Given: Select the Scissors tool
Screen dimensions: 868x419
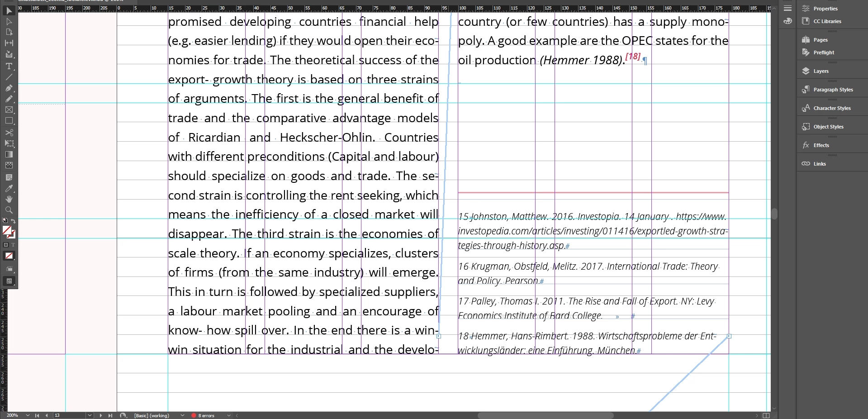Looking at the screenshot, I should point(9,133).
